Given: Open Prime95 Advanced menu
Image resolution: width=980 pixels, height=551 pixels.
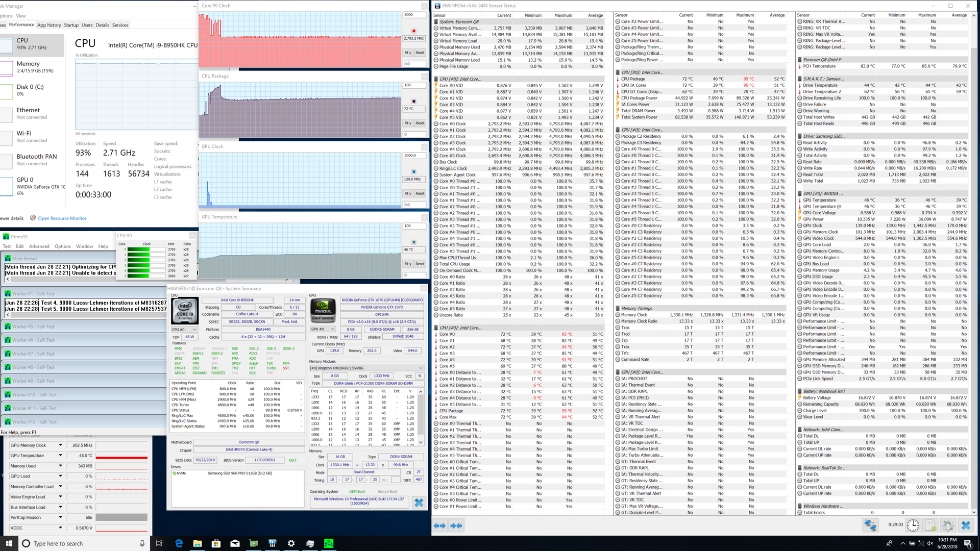Looking at the screenshot, I should [x=39, y=246].
